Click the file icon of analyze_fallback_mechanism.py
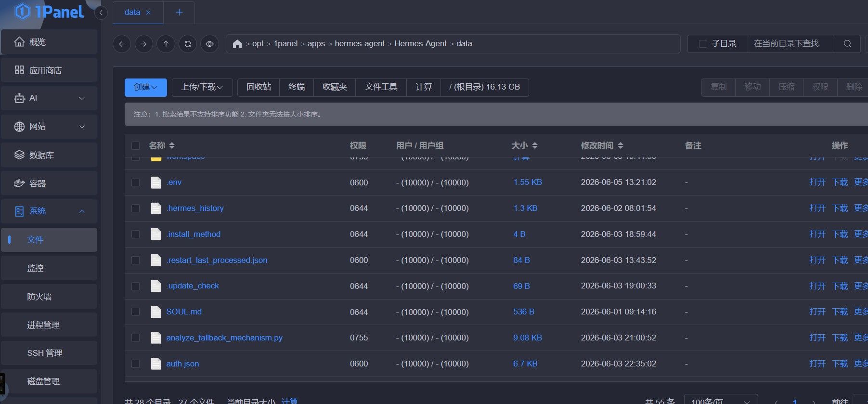This screenshot has height=404, width=868. point(156,338)
